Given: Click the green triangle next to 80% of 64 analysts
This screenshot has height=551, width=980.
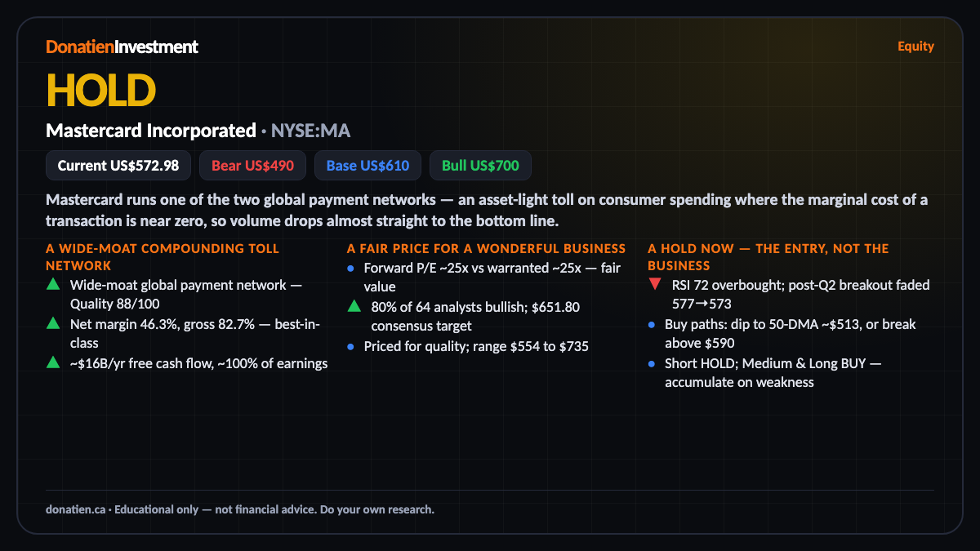Looking at the screenshot, I should (x=354, y=307).
